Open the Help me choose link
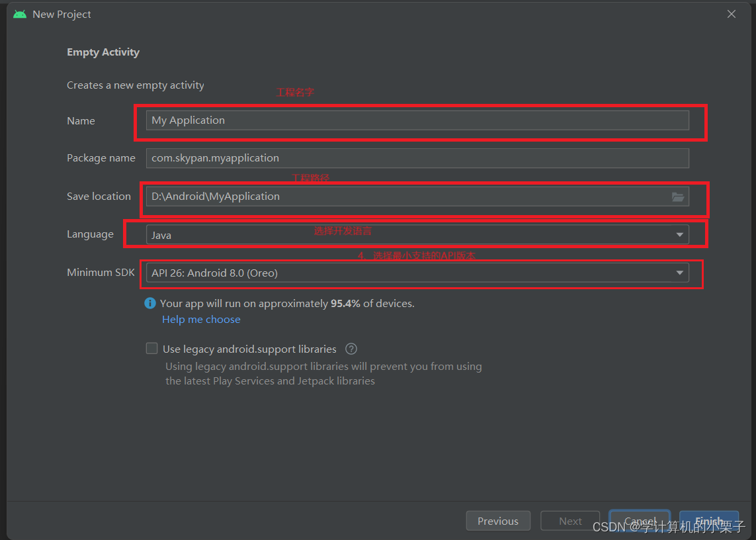The height and width of the screenshot is (540, 756). click(x=201, y=320)
